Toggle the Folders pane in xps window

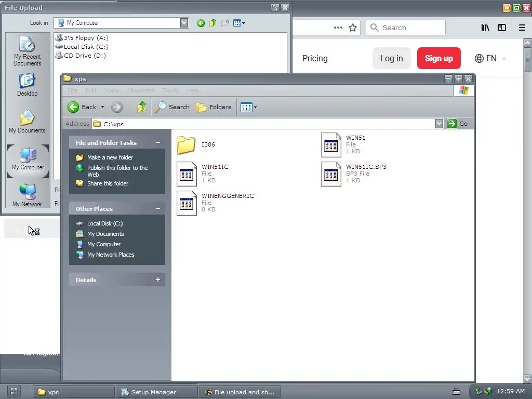(214, 107)
